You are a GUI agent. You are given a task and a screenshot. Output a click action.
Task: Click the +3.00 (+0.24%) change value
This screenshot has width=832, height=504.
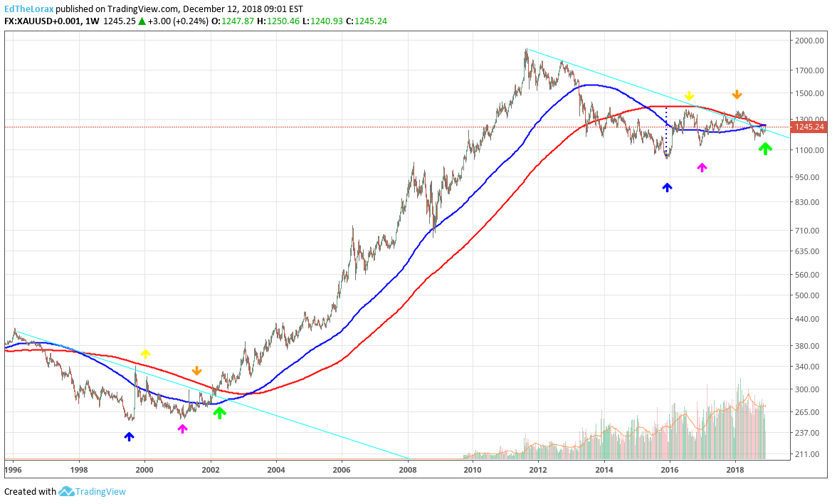(x=178, y=21)
